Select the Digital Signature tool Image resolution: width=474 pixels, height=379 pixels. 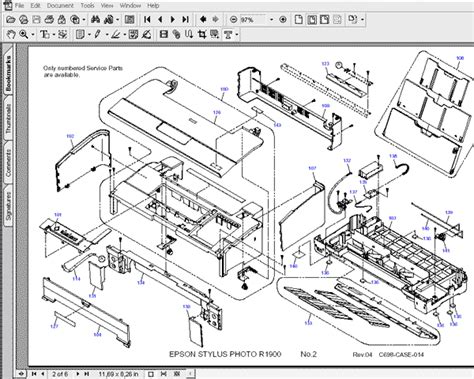point(146,34)
